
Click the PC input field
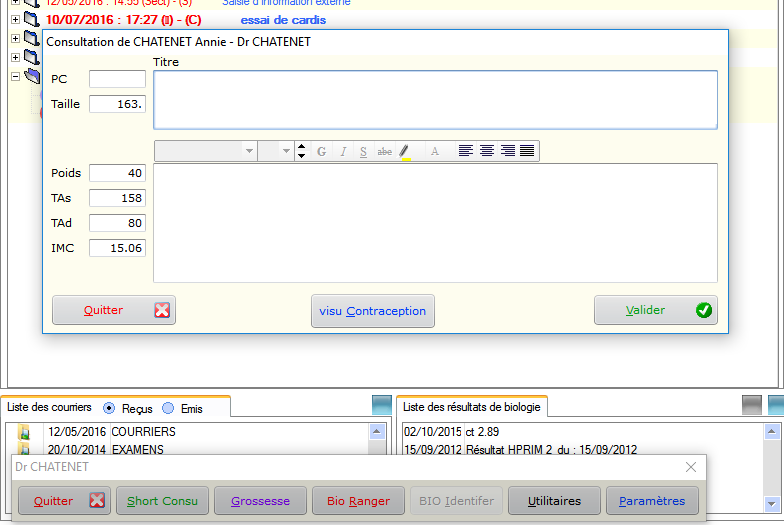tap(118, 79)
